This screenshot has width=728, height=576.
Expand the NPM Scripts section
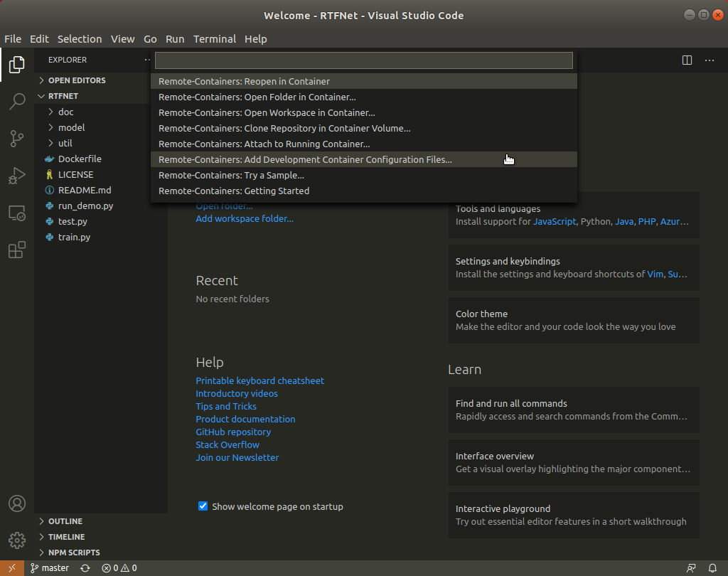(101, 553)
